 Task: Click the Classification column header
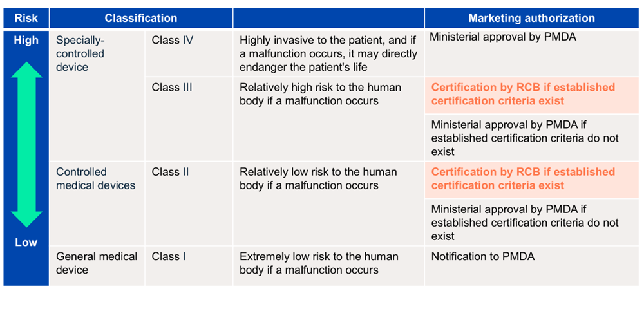coord(141,18)
